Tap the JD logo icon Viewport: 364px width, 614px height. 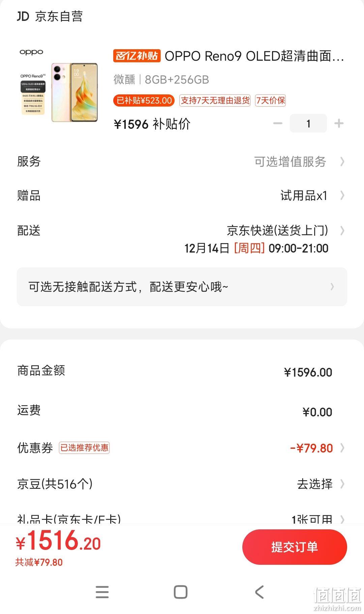pos(23,16)
